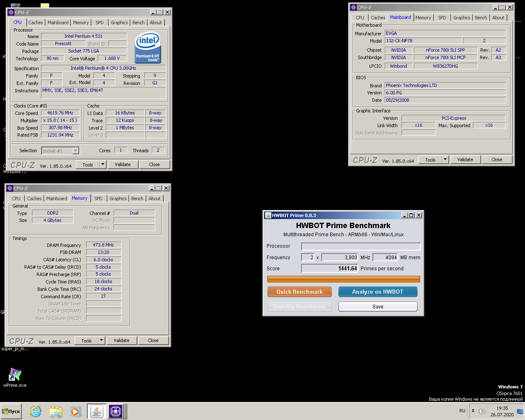Click chipset name nForce 780i SLI SPP

445,50
